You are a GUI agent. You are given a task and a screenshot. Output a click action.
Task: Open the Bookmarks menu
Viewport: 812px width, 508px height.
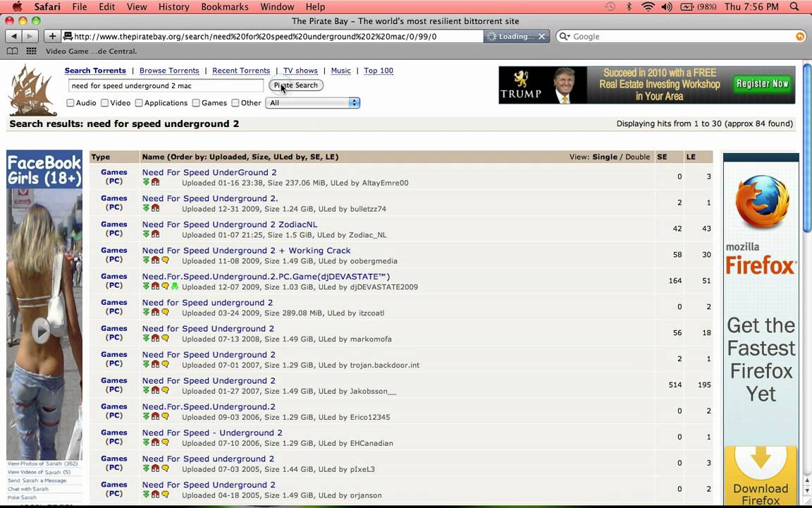coord(225,7)
